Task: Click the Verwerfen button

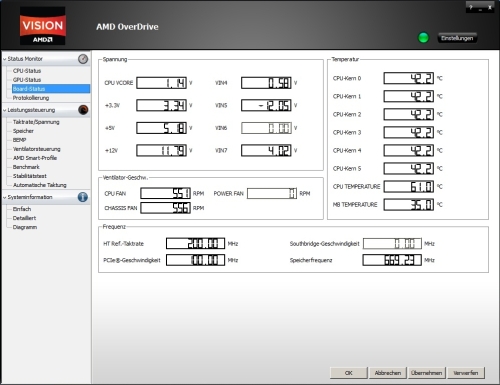Action: [466, 373]
